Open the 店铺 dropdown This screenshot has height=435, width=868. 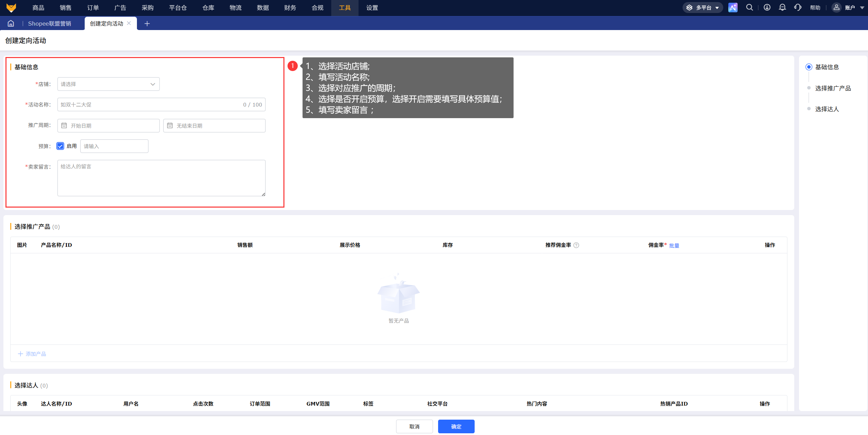[x=108, y=84]
